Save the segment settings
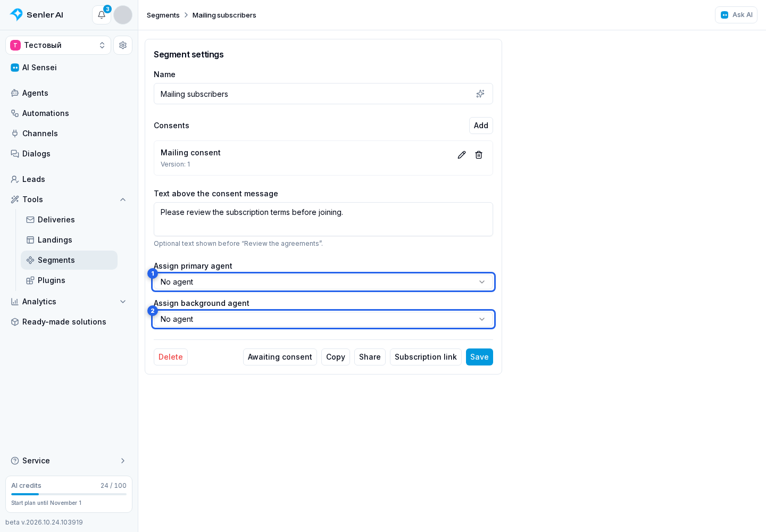 click(x=479, y=357)
